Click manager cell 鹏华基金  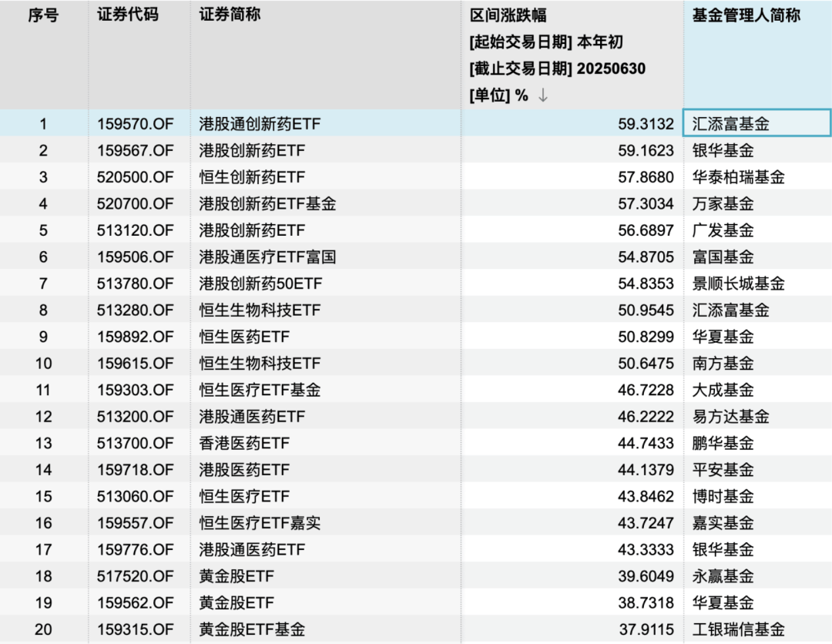point(723,443)
